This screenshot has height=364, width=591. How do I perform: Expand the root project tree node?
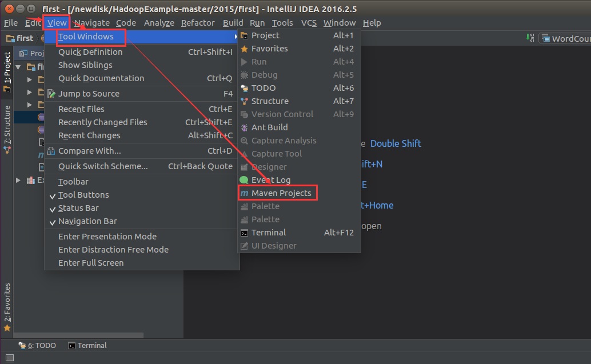pyautogui.click(x=19, y=67)
